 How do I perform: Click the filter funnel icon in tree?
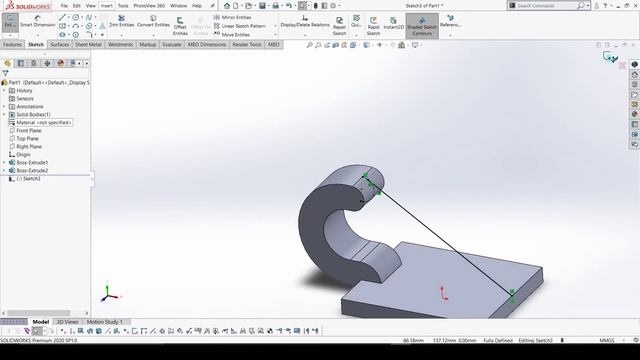click(x=5, y=73)
